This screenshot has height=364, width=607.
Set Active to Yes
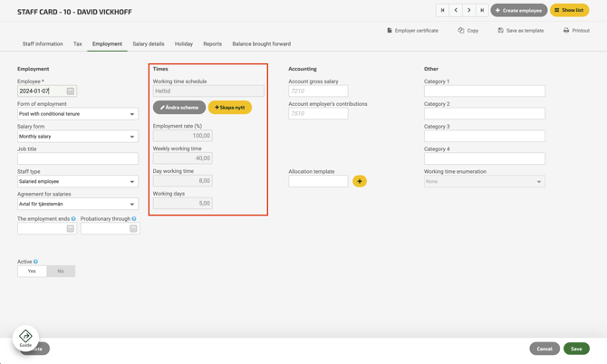32,271
